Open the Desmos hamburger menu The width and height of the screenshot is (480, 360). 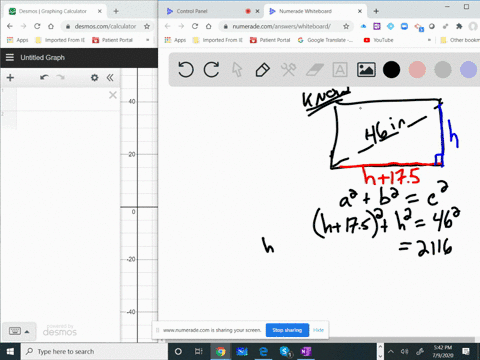10,57
